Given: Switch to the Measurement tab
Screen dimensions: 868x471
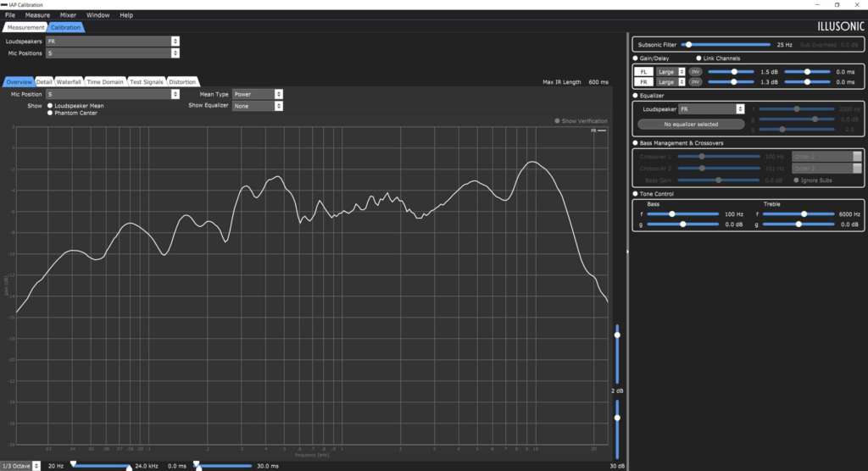Looking at the screenshot, I should (x=25, y=27).
